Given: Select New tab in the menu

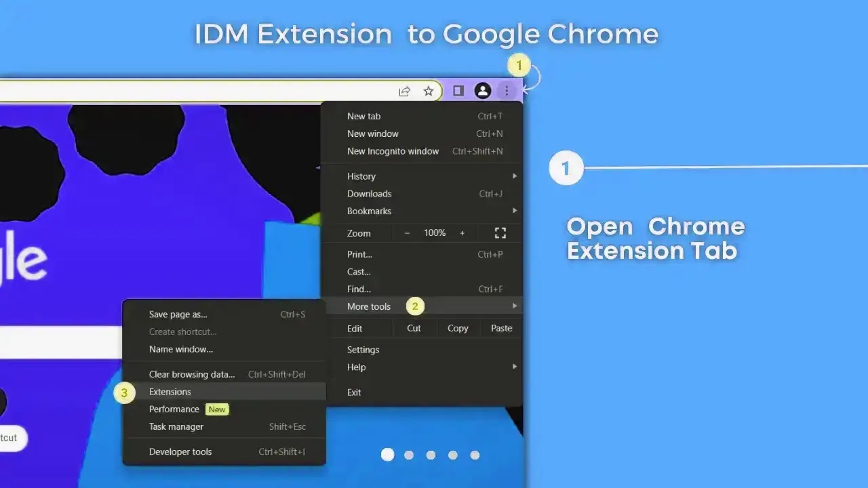Looking at the screenshot, I should (x=422, y=117).
